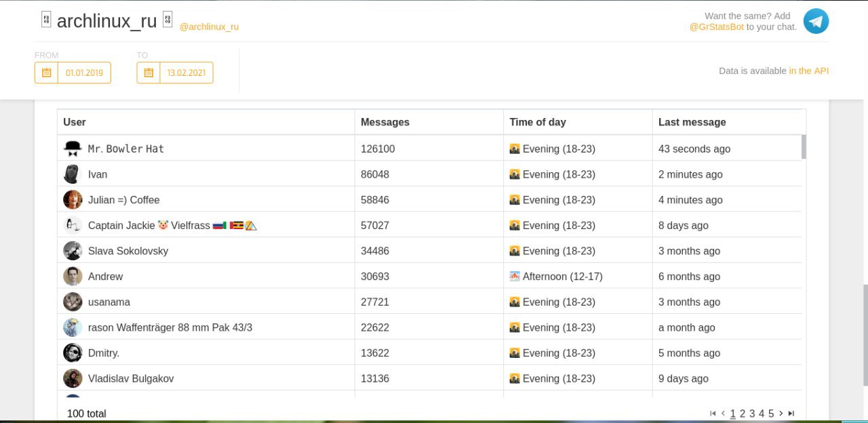The height and width of the screenshot is (423, 868).
Task: Go to first page of results
Action: 713,414
